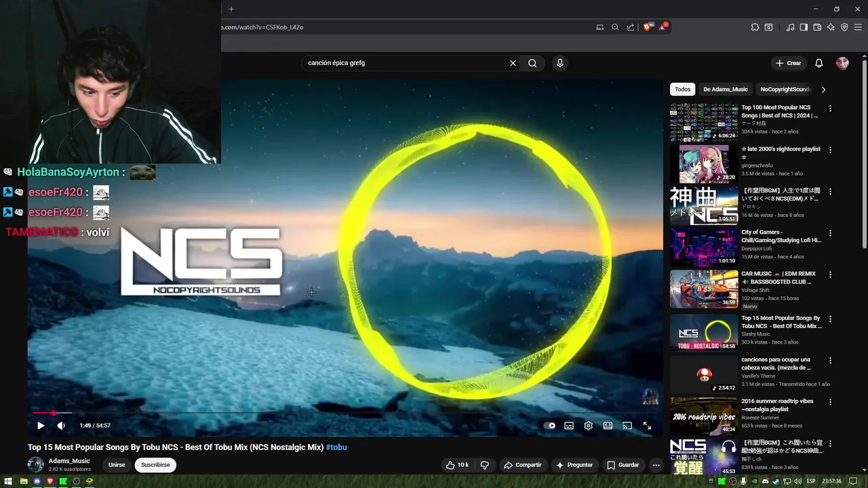Open the Crear menu

[x=789, y=63]
